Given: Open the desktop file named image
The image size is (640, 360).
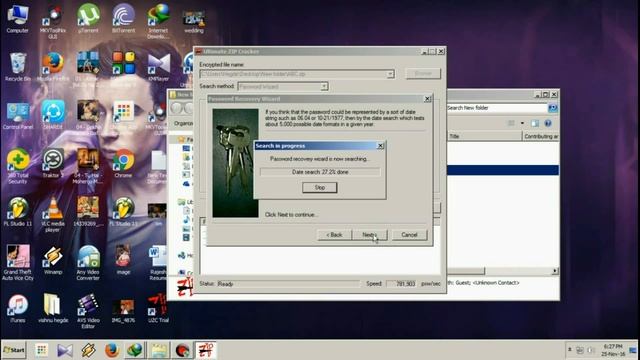Looking at the screenshot, I should (x=123, y=260).
